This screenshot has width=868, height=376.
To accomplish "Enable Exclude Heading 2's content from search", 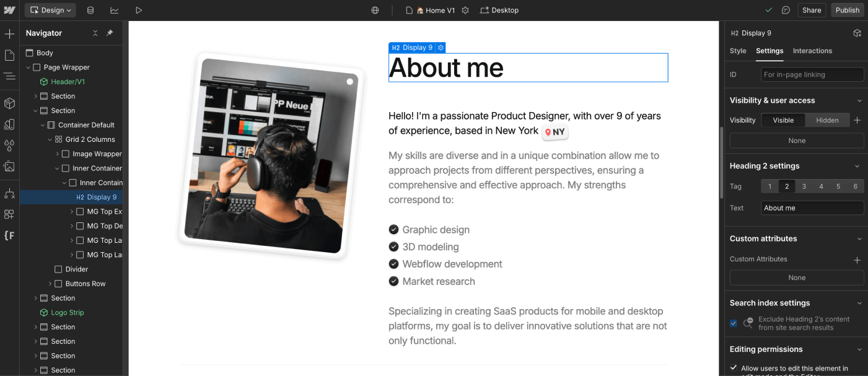I will [733, 323].
